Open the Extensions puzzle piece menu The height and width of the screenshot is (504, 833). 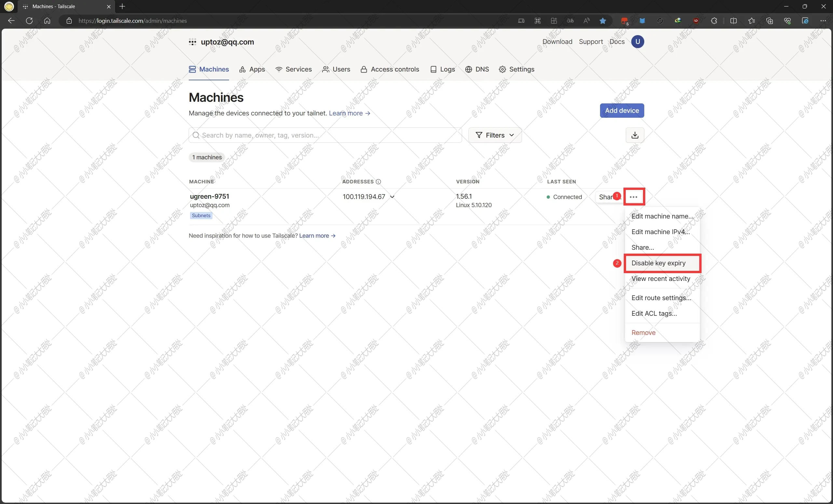pyautogui.click(x=714, y=20)
